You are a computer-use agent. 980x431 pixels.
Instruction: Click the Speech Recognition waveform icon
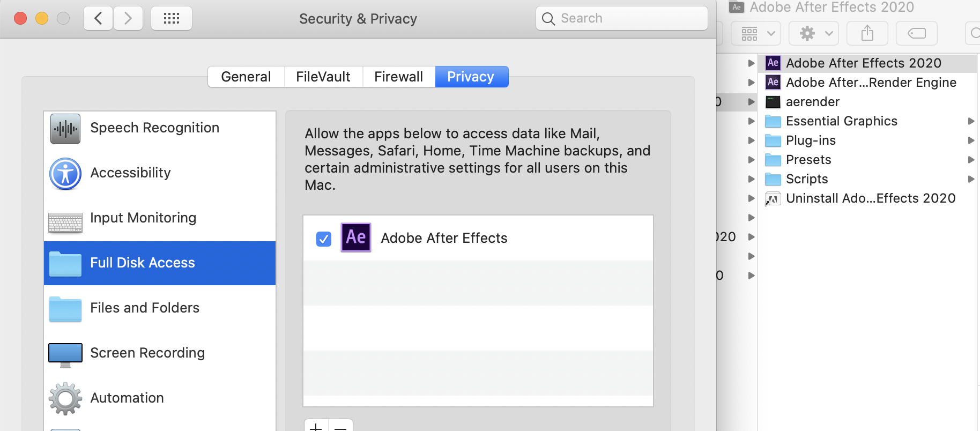(x=64, y=129)
